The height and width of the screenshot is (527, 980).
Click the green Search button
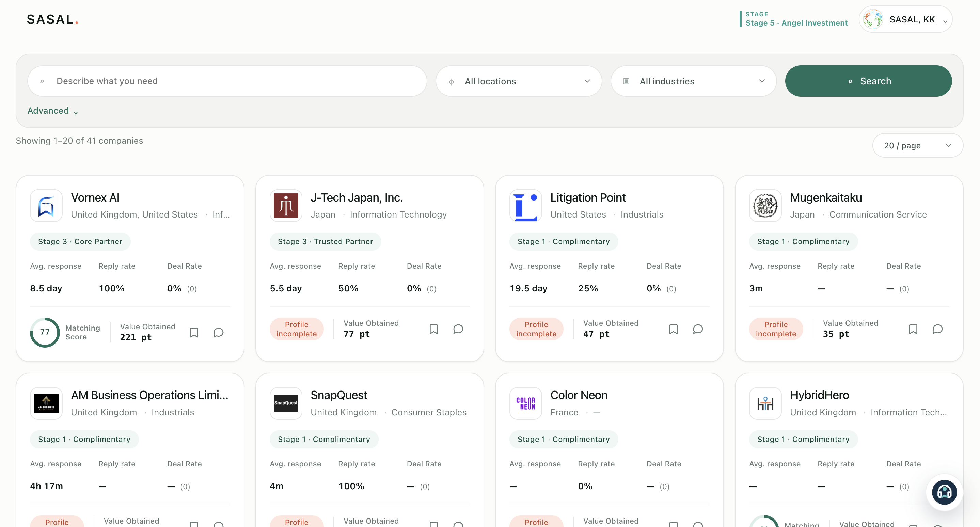coord(869,81)
